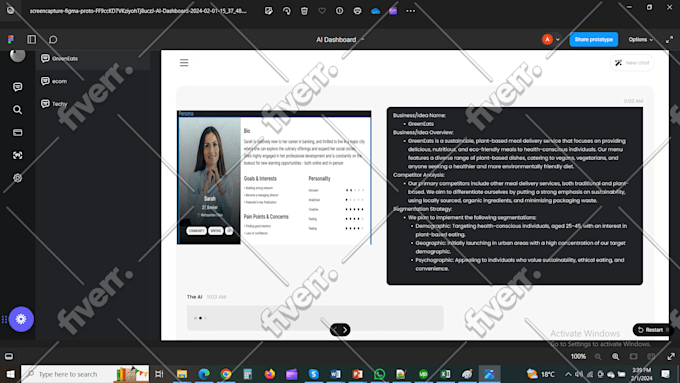Go to next prototype frame arrow
Viewport: 680px width, 383px height.
pos(345,330)
